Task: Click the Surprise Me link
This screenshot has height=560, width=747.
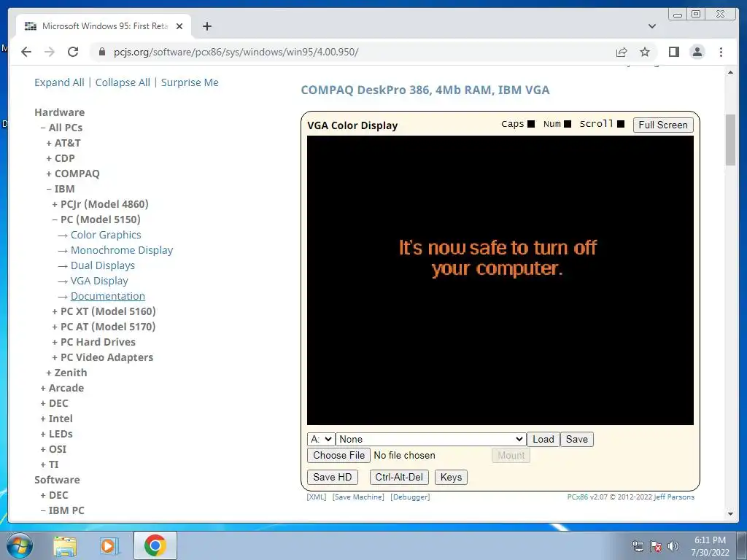Action: [x=190, y=82]
